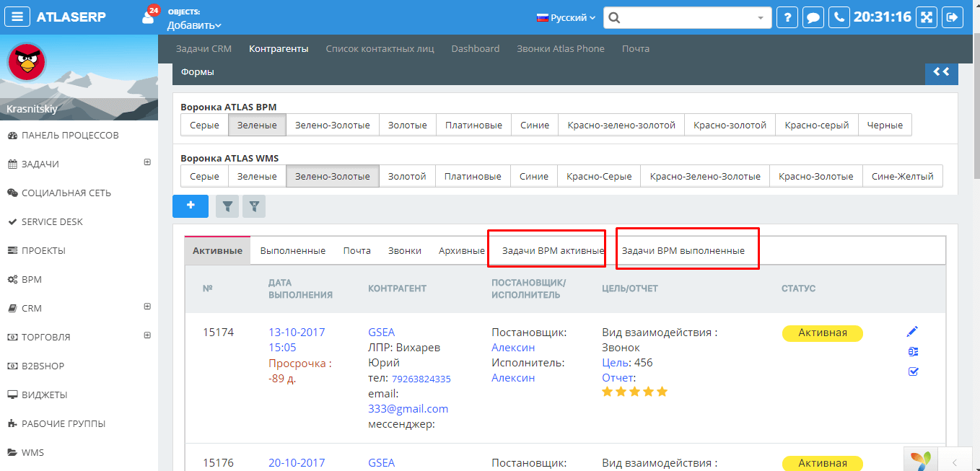Click email link 333@gmail.com
This screenshot has width=980, height=471.
[x=408, y=408]
